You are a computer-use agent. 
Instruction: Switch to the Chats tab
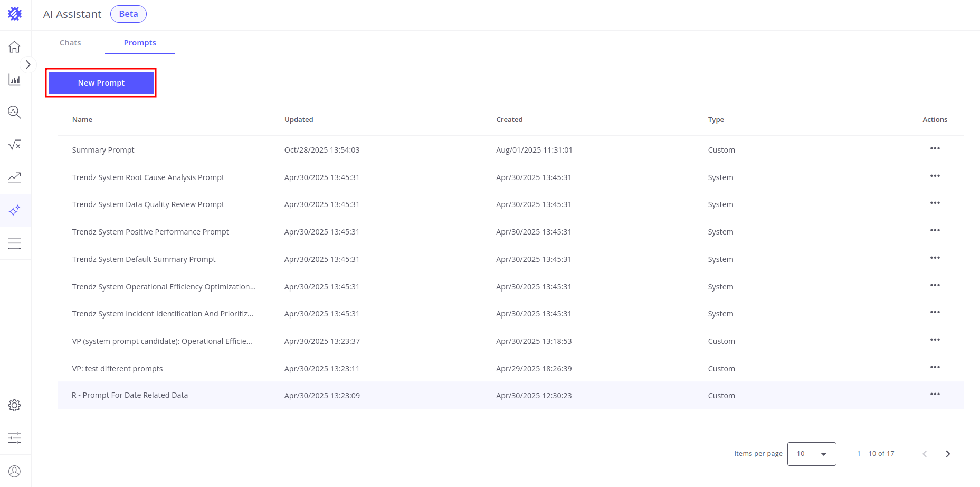pyautogui.click(x=70, y=43)
